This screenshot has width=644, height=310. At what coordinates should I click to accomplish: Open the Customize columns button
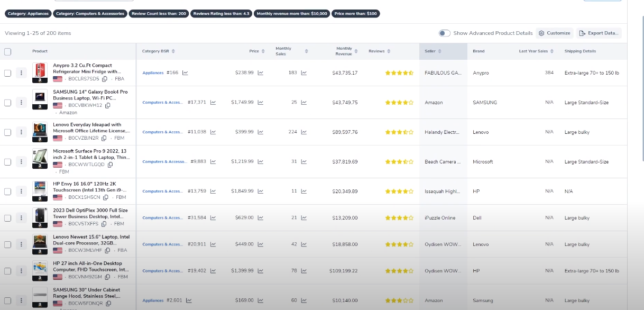pos(555,33)
